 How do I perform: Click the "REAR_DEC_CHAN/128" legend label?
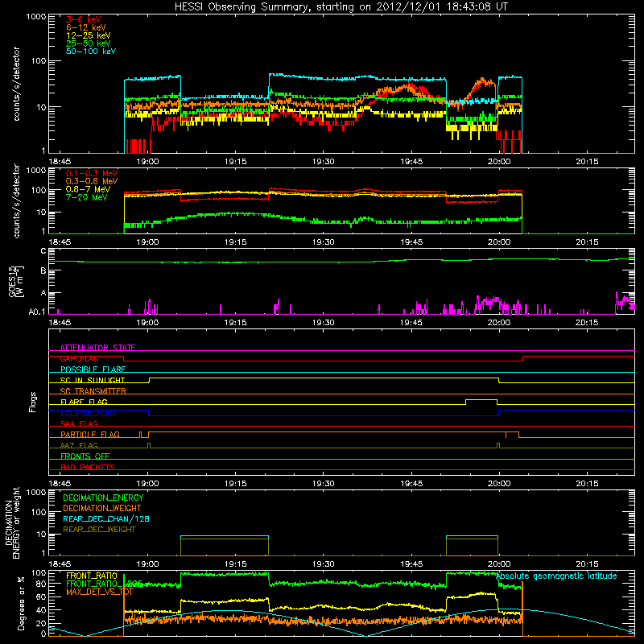[x=106, y=518]
